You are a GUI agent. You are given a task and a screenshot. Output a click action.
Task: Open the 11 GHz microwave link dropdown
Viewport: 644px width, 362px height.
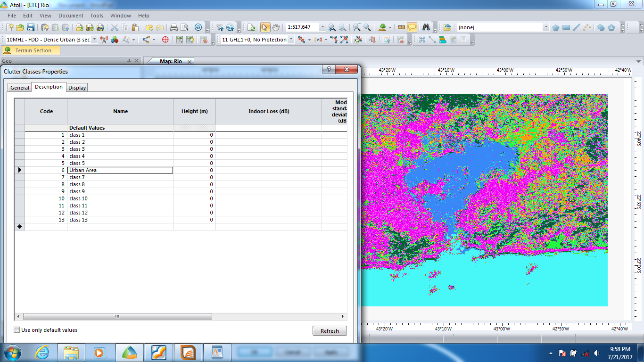click(x=291, y=40)
